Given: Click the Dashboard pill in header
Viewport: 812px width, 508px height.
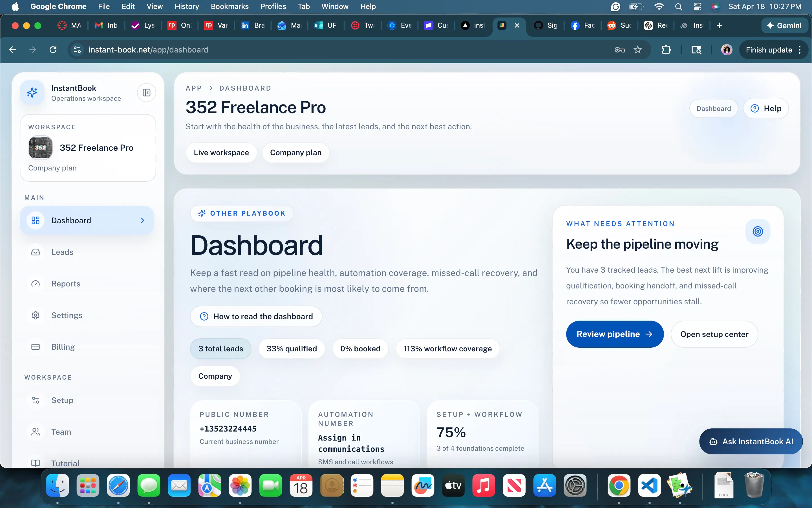Looking at the screenshot, I should tap(714, 108).
